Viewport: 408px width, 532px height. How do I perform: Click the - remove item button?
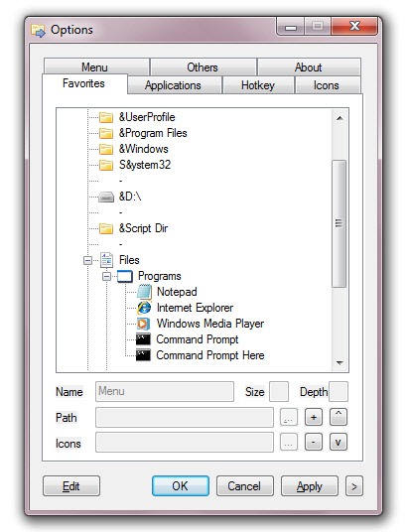(x=314, y=442)
